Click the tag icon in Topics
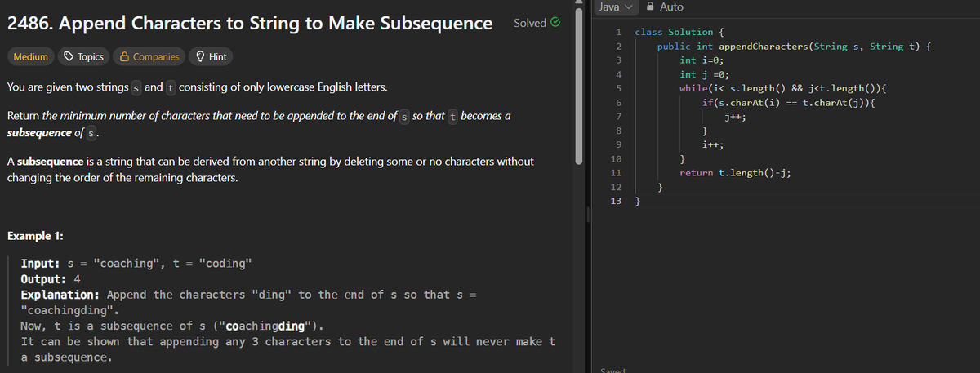 point(69,57)
